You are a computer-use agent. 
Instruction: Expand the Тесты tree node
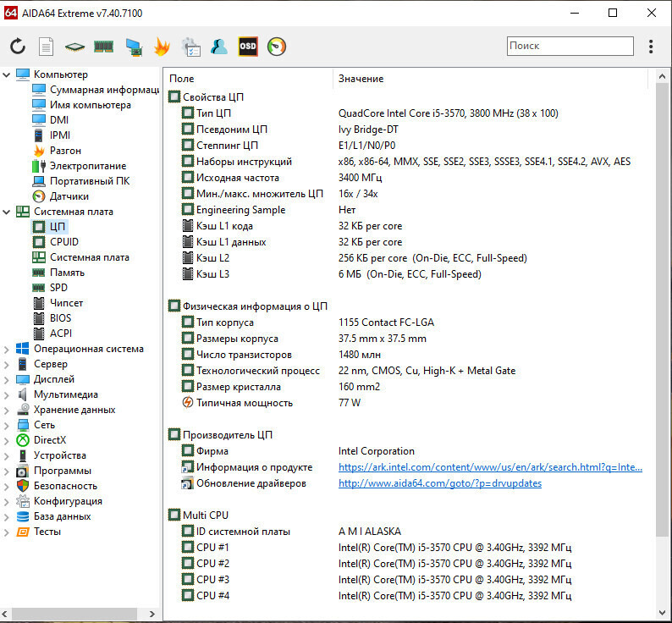click(x=7, y=532)
